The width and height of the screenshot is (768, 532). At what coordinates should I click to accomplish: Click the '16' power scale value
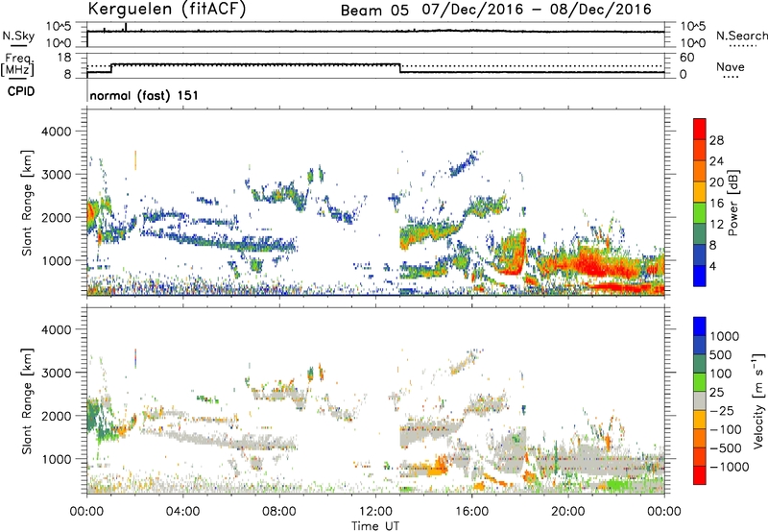[x=716, y=204]
